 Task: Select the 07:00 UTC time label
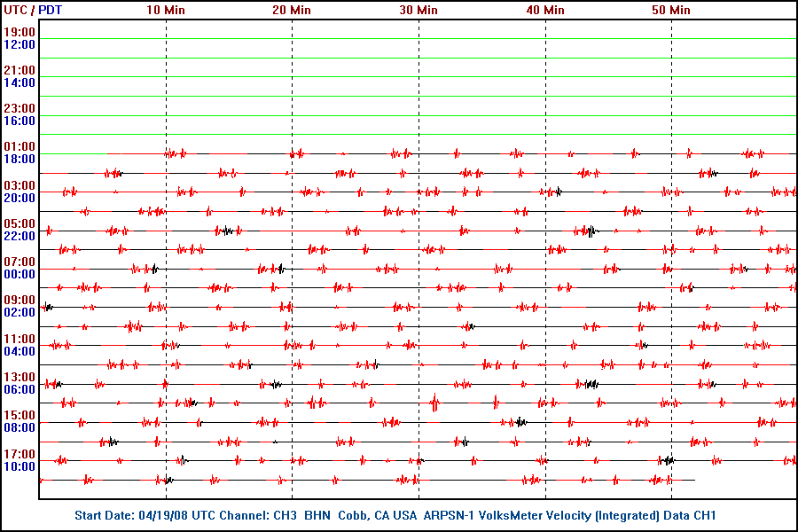coord(20,262)
